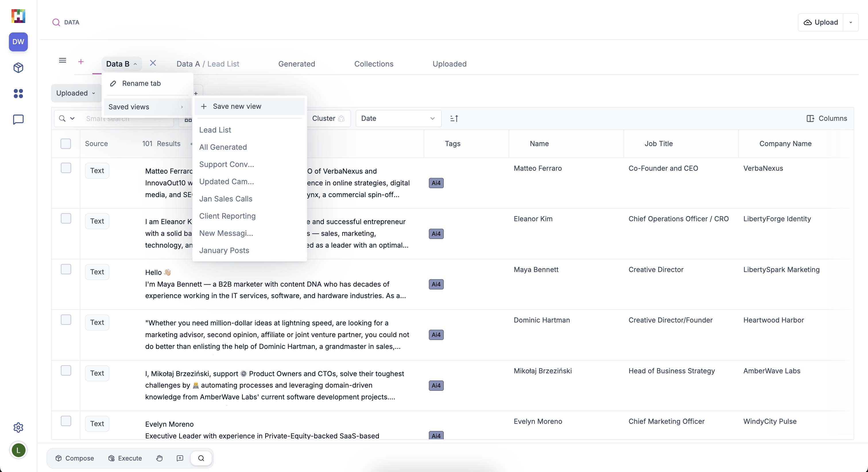Check the Eleanor Kim row checkbox
This screenshot has width=868, height=472.
(x=66, y=218)
